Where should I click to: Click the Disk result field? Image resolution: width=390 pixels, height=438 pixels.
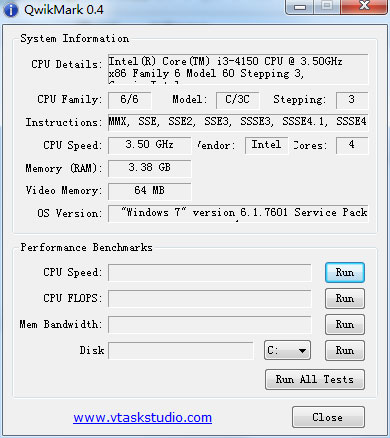pyautogui.click(x=181, y=350)
